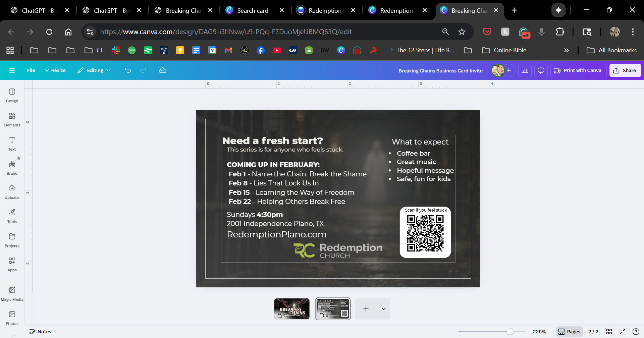Image resolution: width=644 pixels, height=338 pixels.
Task: Toggle grid view of pages
Action: coord(609,332)
